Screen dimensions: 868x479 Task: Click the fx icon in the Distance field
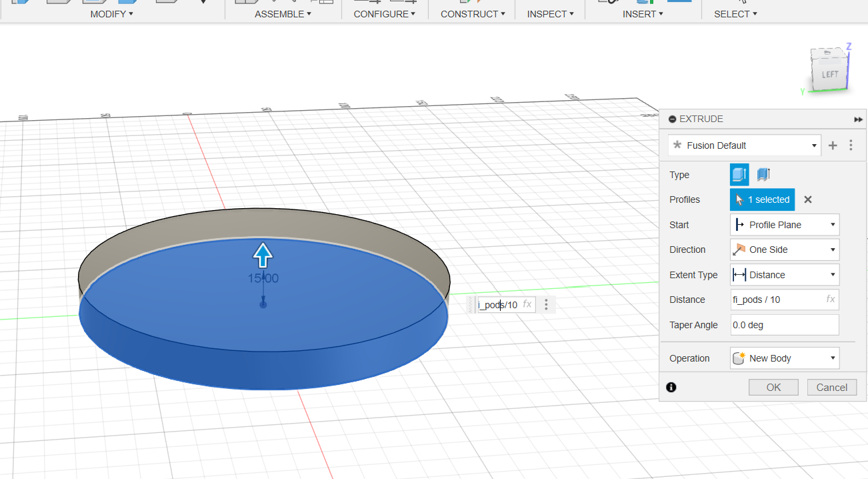pyautogui.click(x=831, y=300)
